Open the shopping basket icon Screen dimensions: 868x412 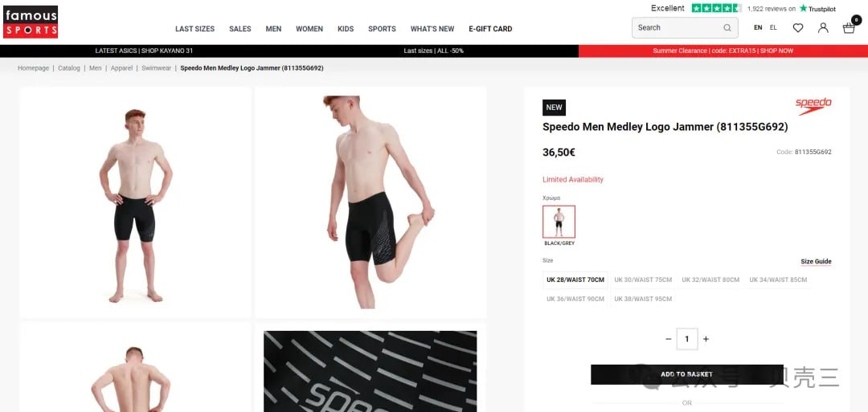pos(850,27)
